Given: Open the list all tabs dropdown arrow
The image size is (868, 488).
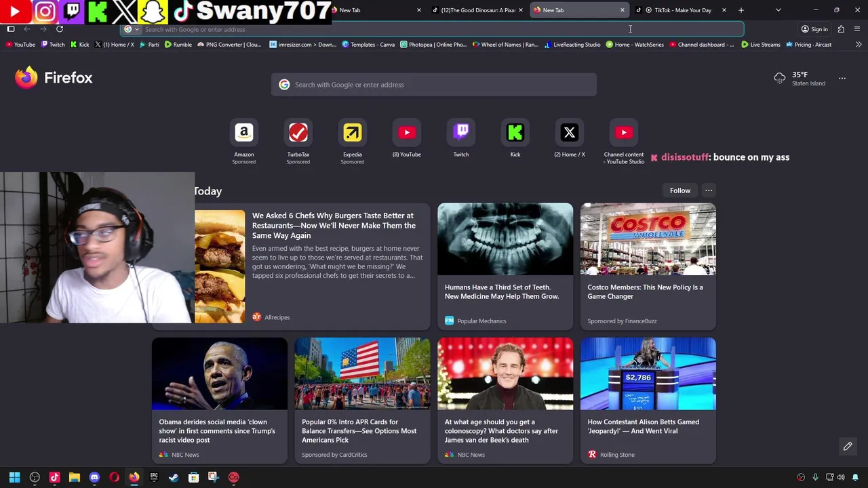Looking at the screenshot, I should (x=778, y=10).
